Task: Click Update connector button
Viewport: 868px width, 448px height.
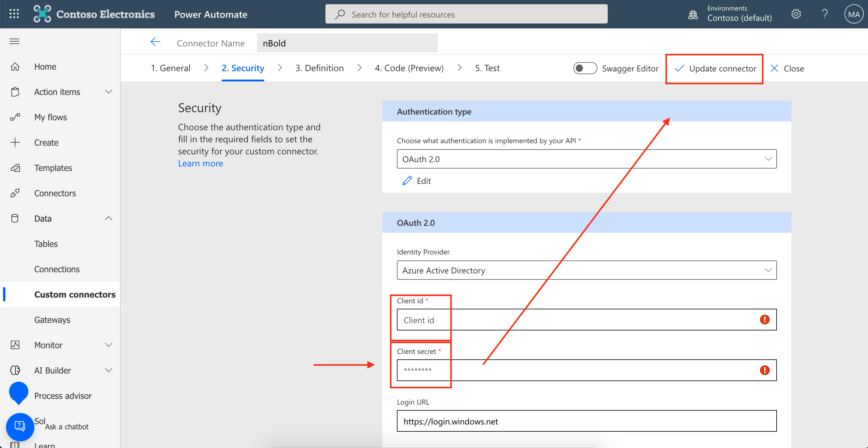Action: pos(716,68)
